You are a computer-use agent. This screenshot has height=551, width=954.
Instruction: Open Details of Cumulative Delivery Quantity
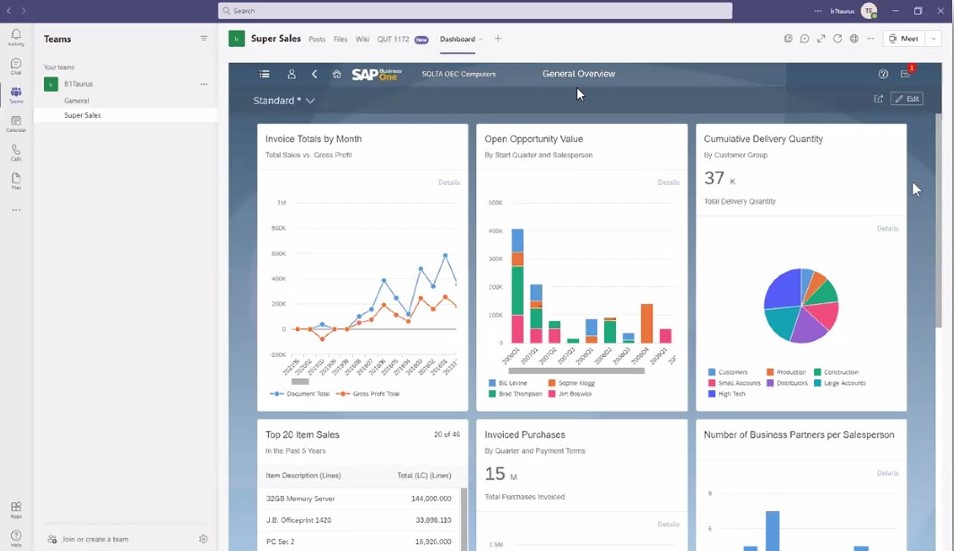887,228
